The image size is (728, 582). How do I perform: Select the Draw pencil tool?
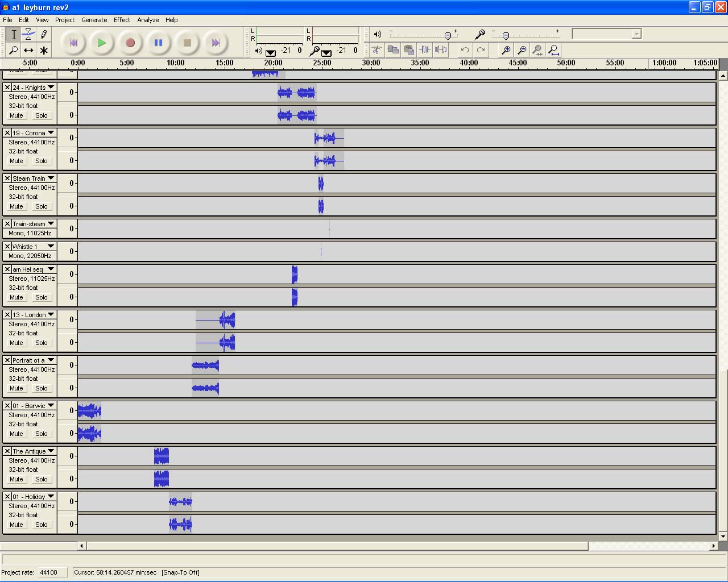coord(44,35)
